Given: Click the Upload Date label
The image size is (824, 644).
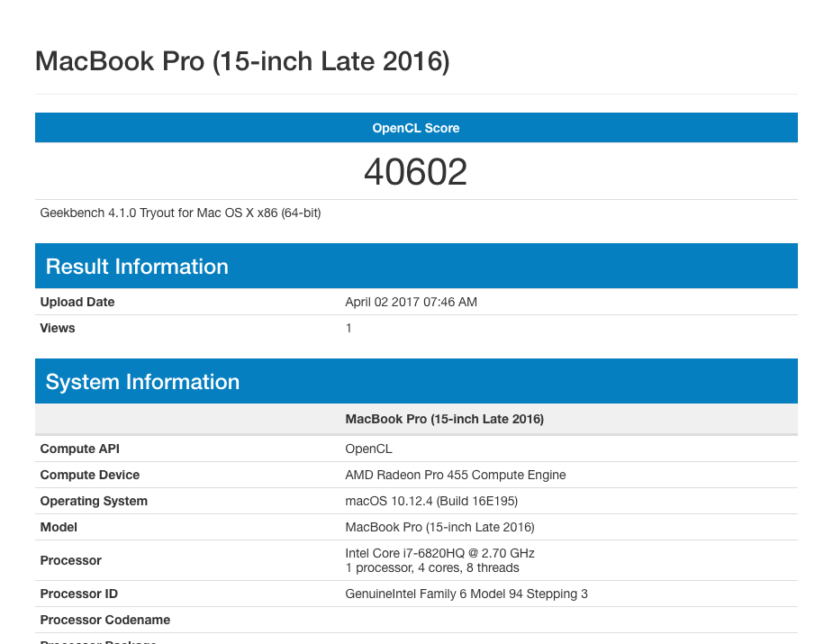Looking at the screenshot, I should (77, 302).
